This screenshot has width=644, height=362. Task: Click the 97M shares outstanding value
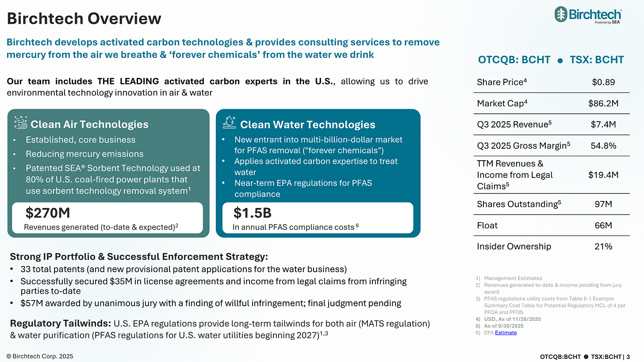click(603, 204)
